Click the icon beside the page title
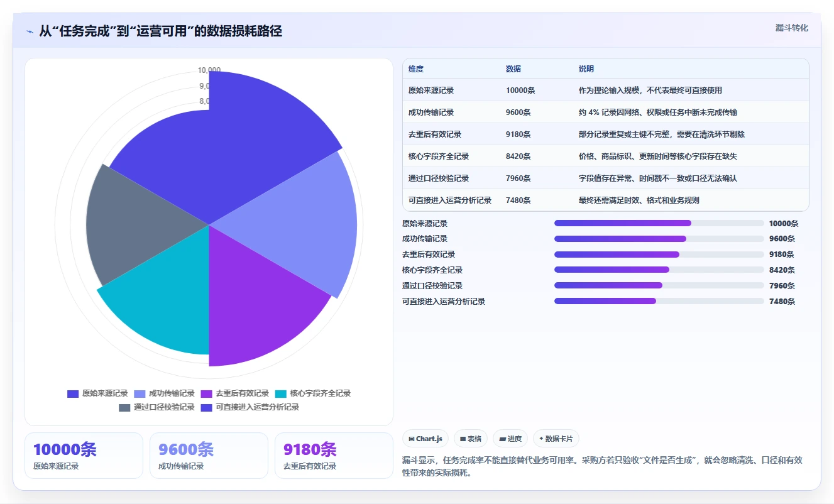Viewport: 834px width, 504px height. [x=30, y=31]
